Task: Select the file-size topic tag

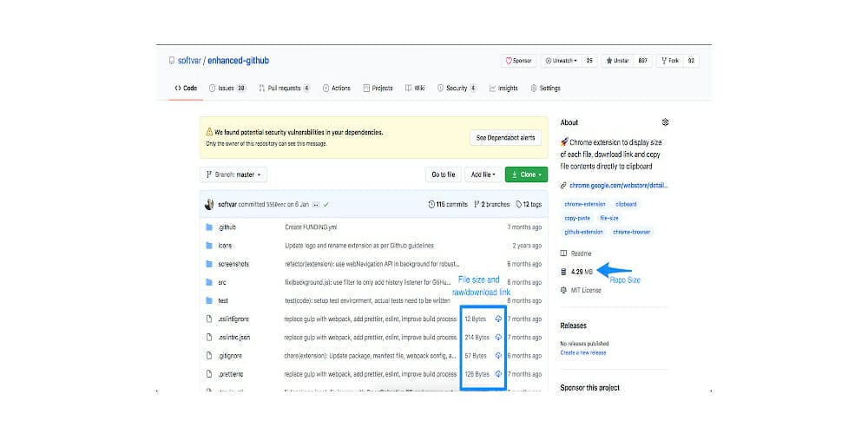Action: [609, 218]
